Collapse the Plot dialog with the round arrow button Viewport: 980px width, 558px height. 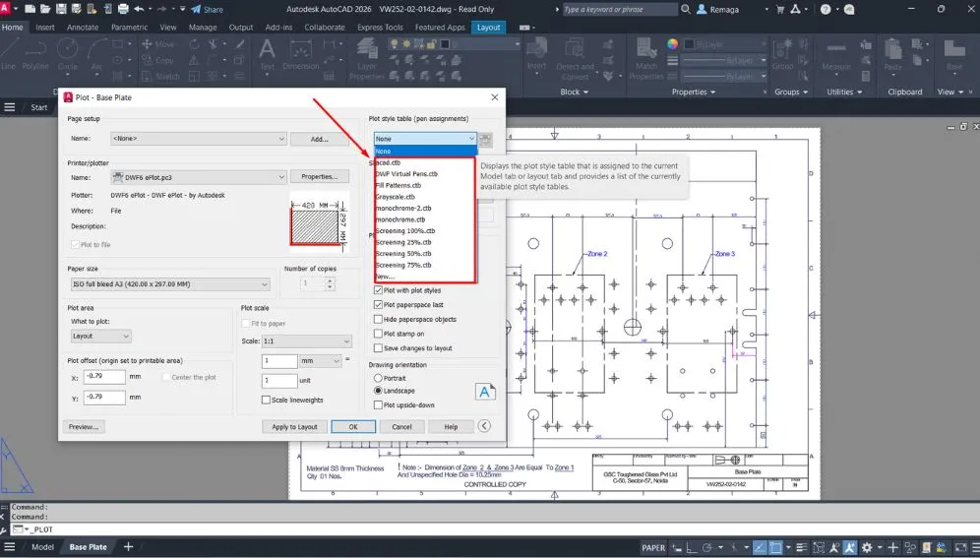pos(483,426)
